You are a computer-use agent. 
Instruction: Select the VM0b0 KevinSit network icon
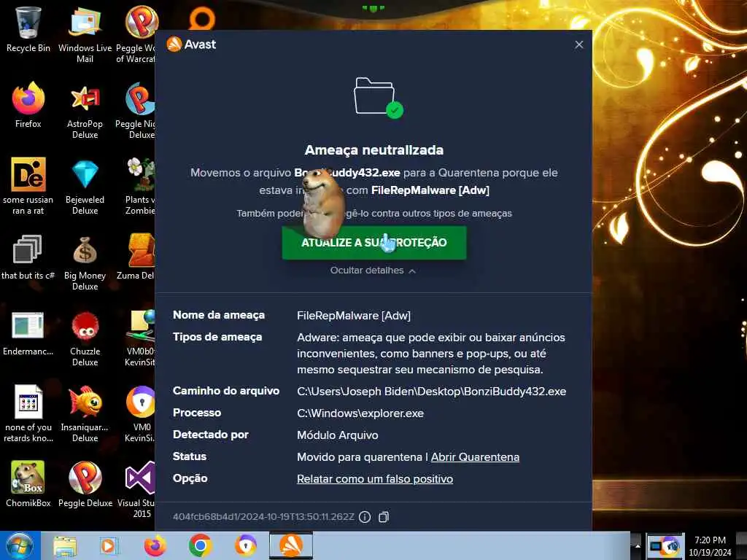(140, 338)
